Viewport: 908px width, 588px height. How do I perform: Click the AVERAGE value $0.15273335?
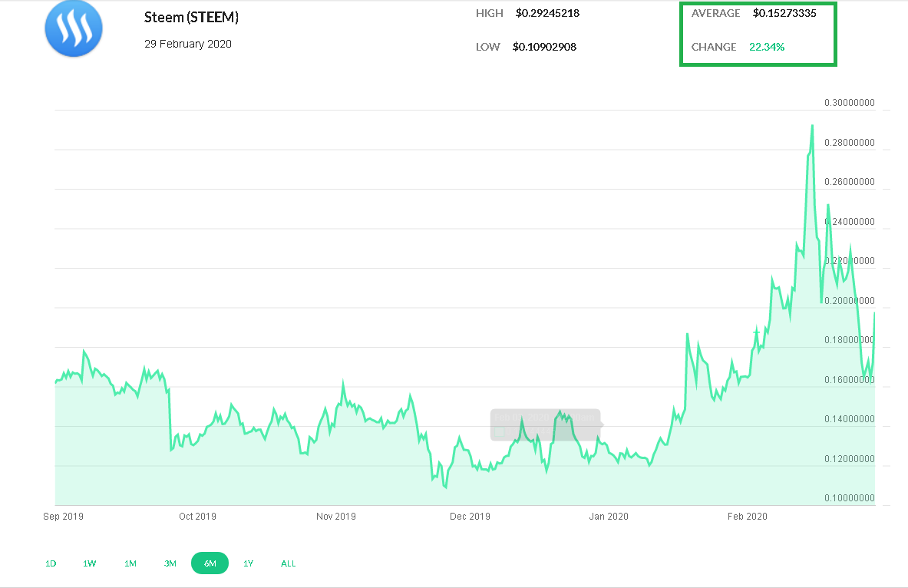[784, 13]
